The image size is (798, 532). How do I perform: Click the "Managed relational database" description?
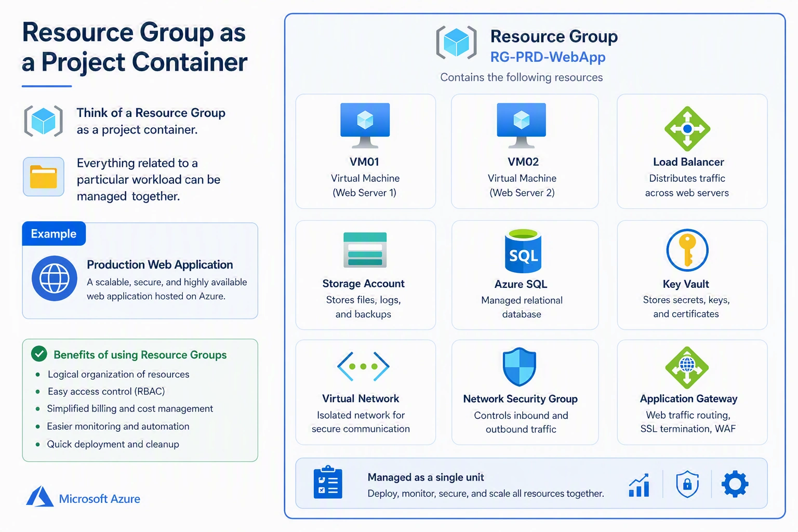click(x=522, y=307)
